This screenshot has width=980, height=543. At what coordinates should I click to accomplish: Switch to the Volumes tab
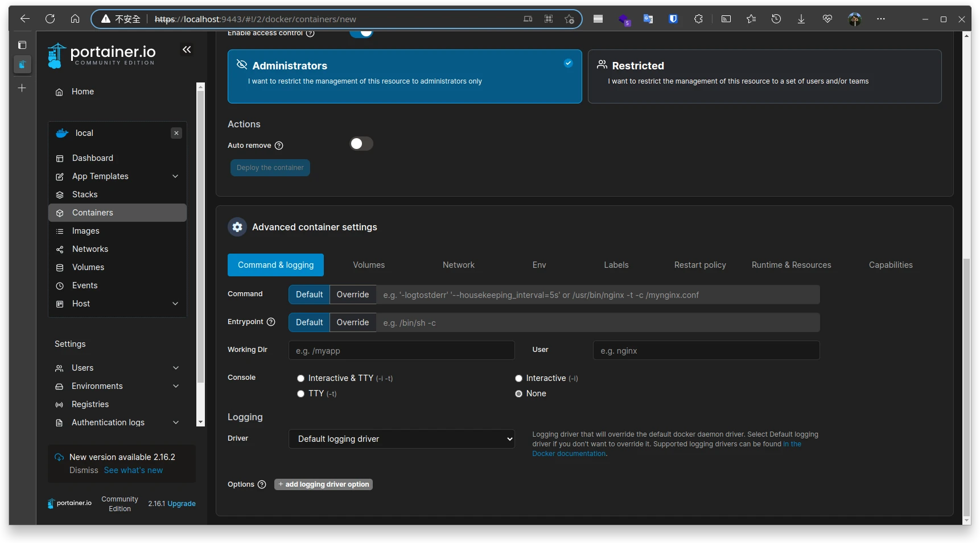[369, 265]
